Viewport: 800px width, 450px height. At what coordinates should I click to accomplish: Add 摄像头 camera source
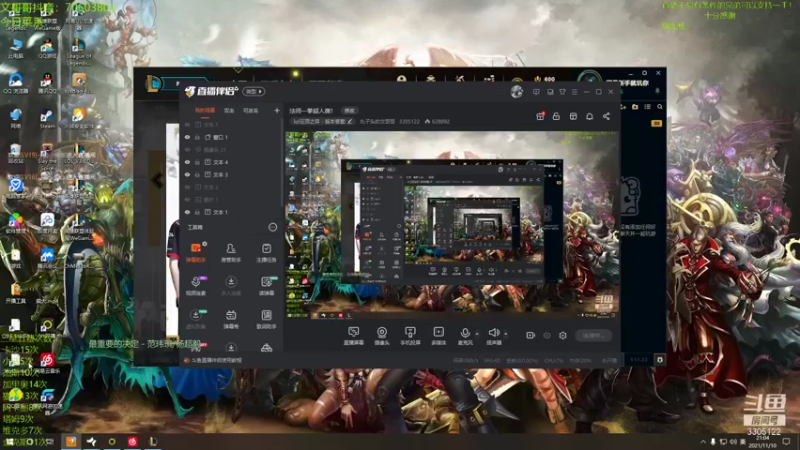(382, 336)
